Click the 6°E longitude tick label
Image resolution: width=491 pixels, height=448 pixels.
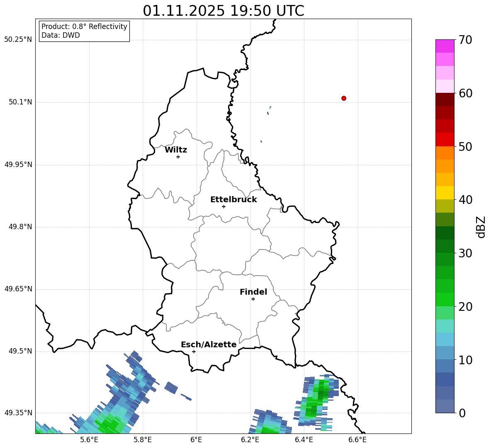pos(196,440)
